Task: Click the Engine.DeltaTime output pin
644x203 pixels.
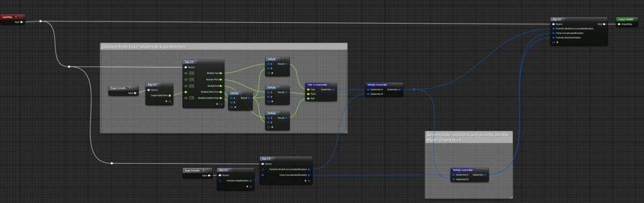Action: point(170,95)
